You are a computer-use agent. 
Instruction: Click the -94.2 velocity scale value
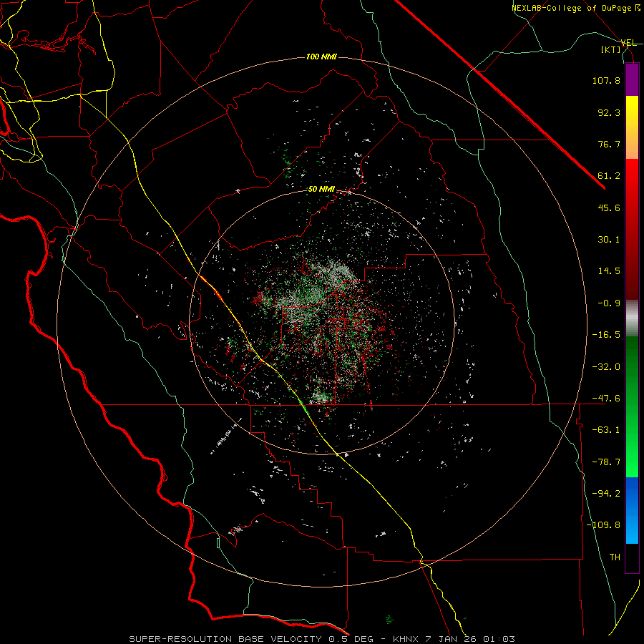click(606, 494)
